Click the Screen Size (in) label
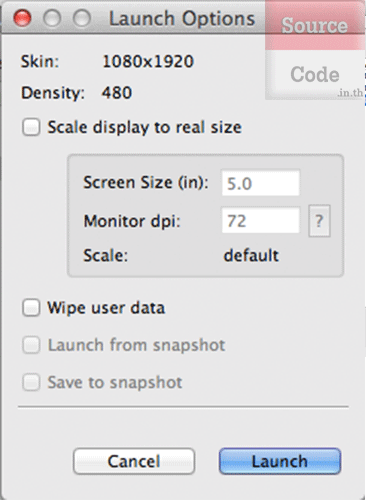Image resolution: width=366 pixels, height=500 pixels. coord(146,183)
